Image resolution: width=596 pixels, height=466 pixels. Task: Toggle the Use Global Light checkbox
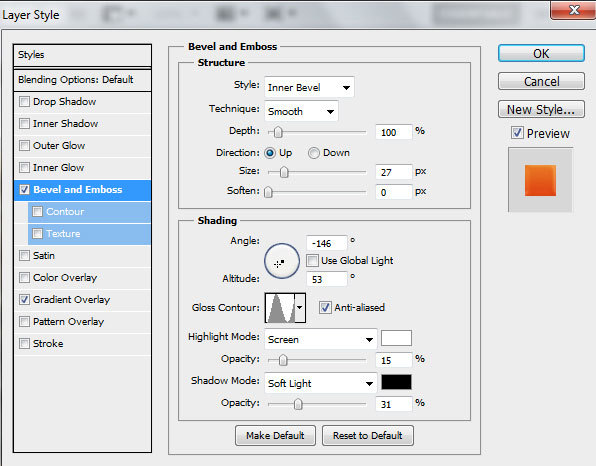pos(312,261)
